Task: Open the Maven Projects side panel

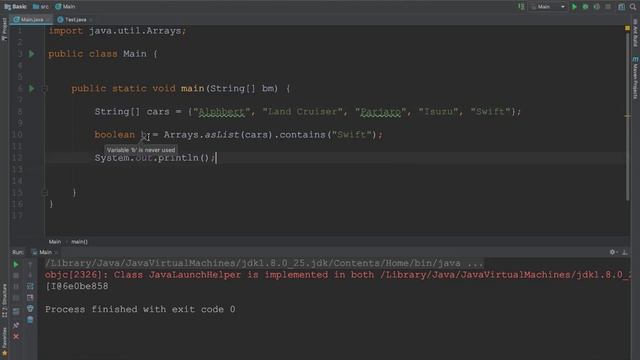Action: tap(636, 78)
